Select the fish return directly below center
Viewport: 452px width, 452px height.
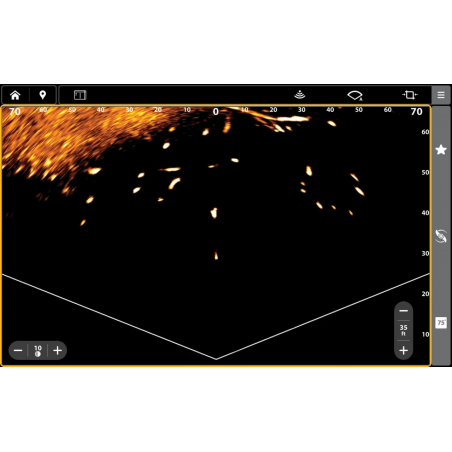(x=216, y=255)
